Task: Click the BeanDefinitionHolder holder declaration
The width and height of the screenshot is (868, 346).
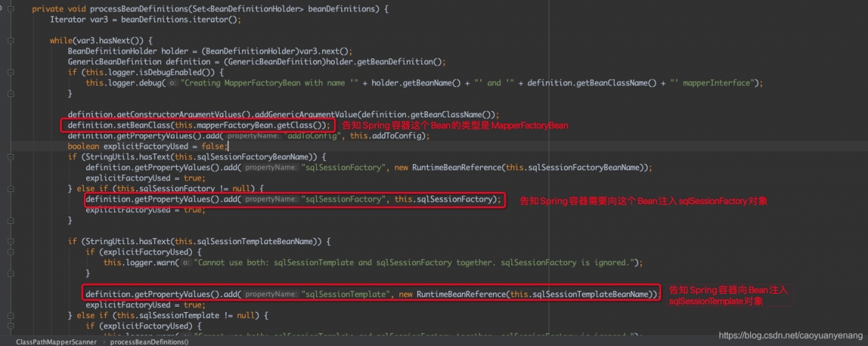Action: pyautogui.click(x=210, y=51)
